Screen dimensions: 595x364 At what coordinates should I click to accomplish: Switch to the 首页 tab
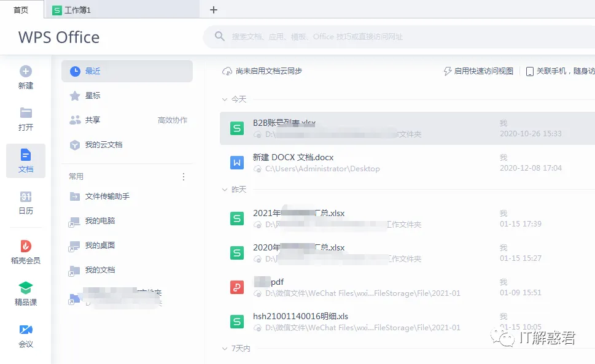pyautogui.click(x=21, y=10)
